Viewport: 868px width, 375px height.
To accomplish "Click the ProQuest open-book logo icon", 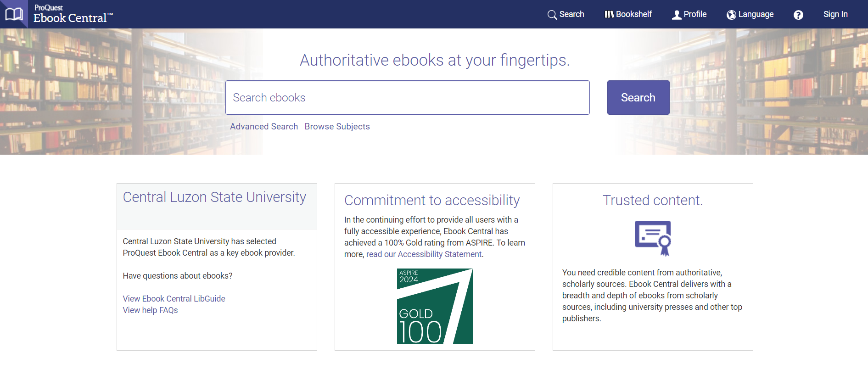I will click(x=14, y=14).
